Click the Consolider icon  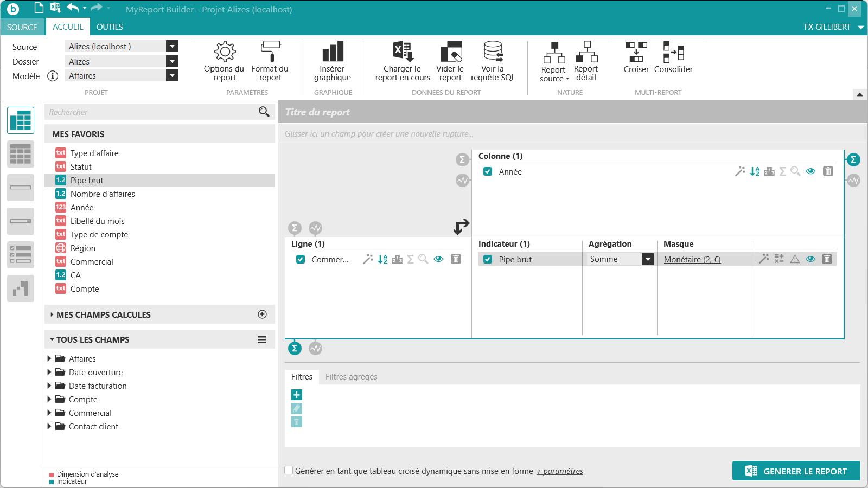click(673, 52)
